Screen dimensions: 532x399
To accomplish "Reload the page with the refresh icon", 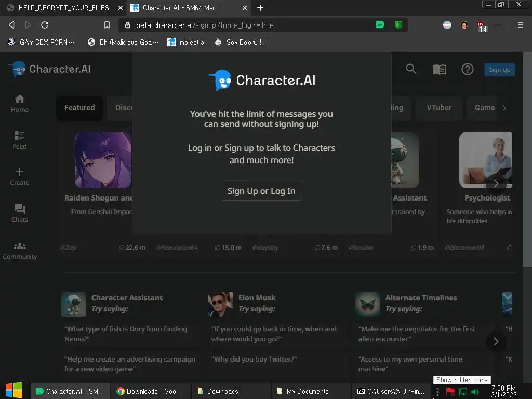I will point(45,25).
